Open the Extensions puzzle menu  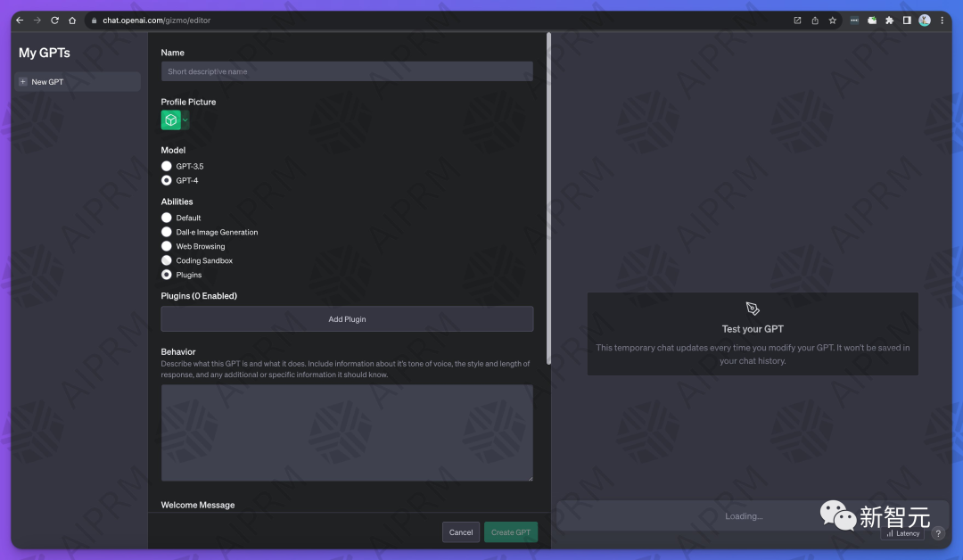pyautogui.click(x=889, y=21)
